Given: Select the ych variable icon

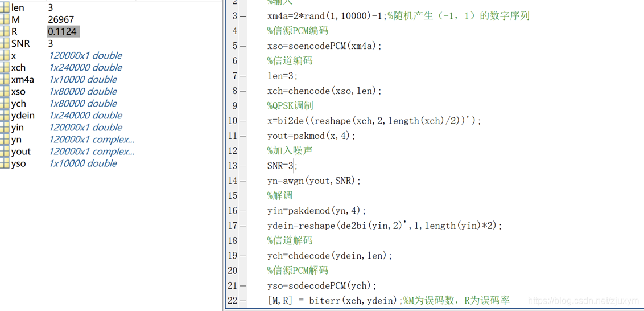Looking at the screenshot, I should tap(4, 103).
